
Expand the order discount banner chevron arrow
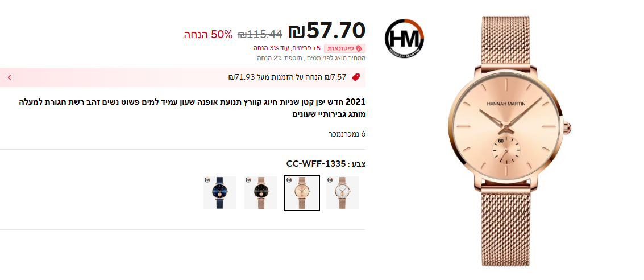[10, 77]
